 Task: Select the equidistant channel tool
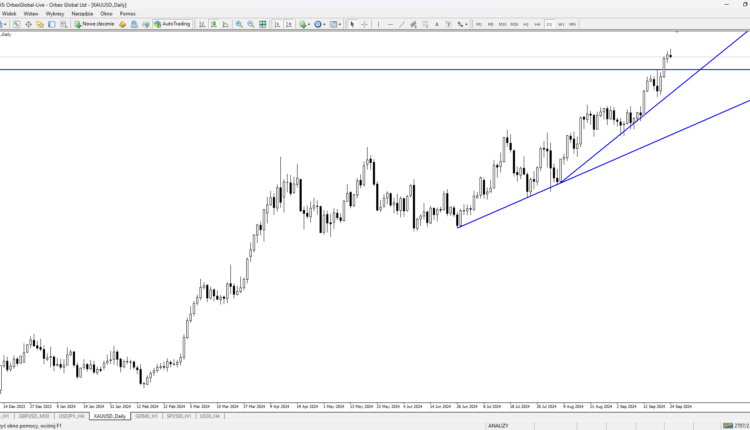tap(413, 24)
